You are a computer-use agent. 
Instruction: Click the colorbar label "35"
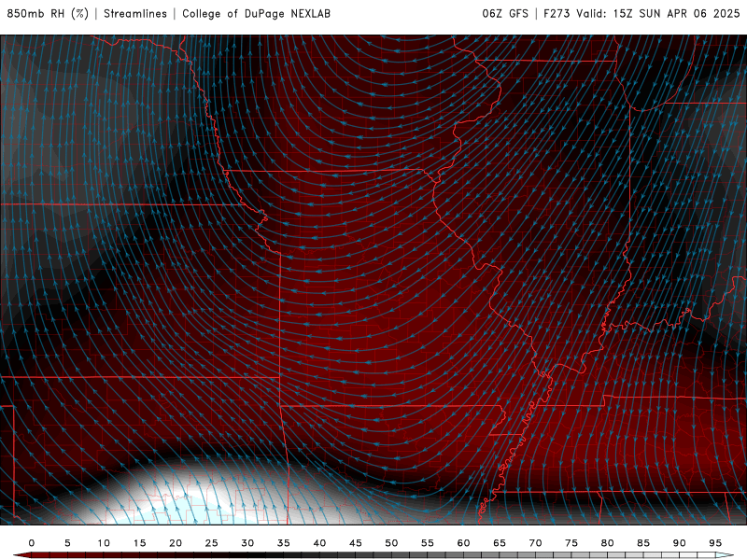tap(284, 543)
